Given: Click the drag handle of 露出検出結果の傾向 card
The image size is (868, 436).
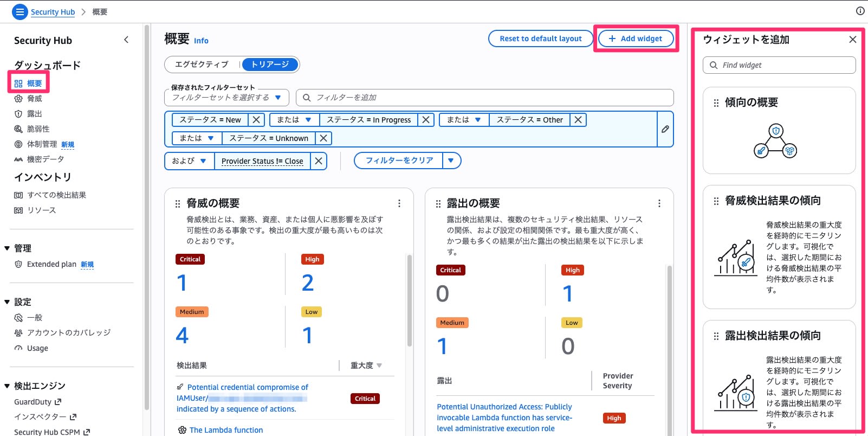Looking at the screenshot, I should tap(716, 336).
